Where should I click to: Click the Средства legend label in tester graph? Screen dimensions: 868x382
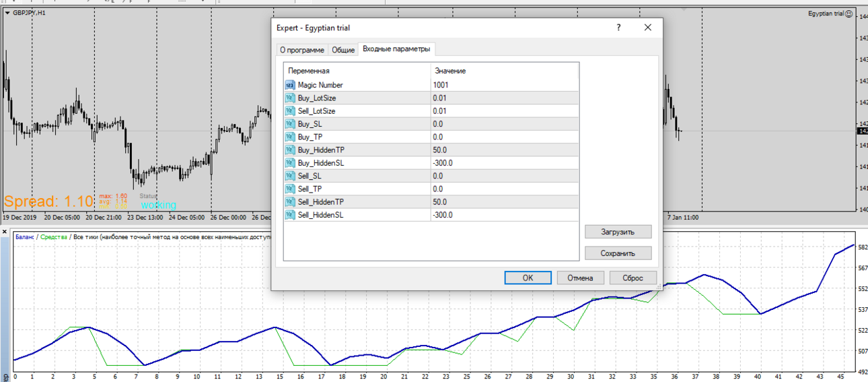click(x=53, y=237)
